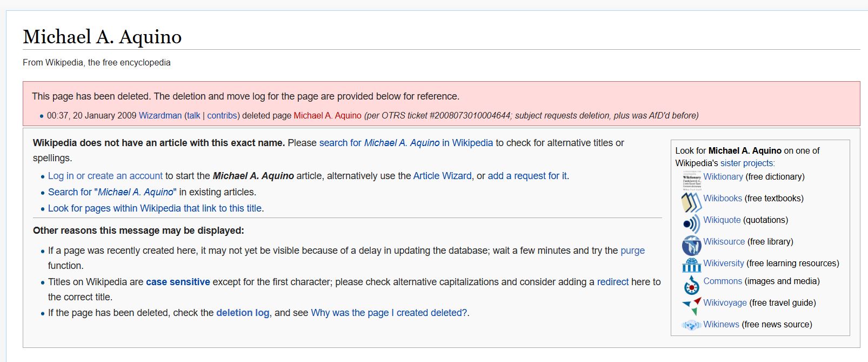The width and height of the screenshot is (868, 362).
Task: Click the Wikibooks logo icon
Action: click(x=691, y=202)
